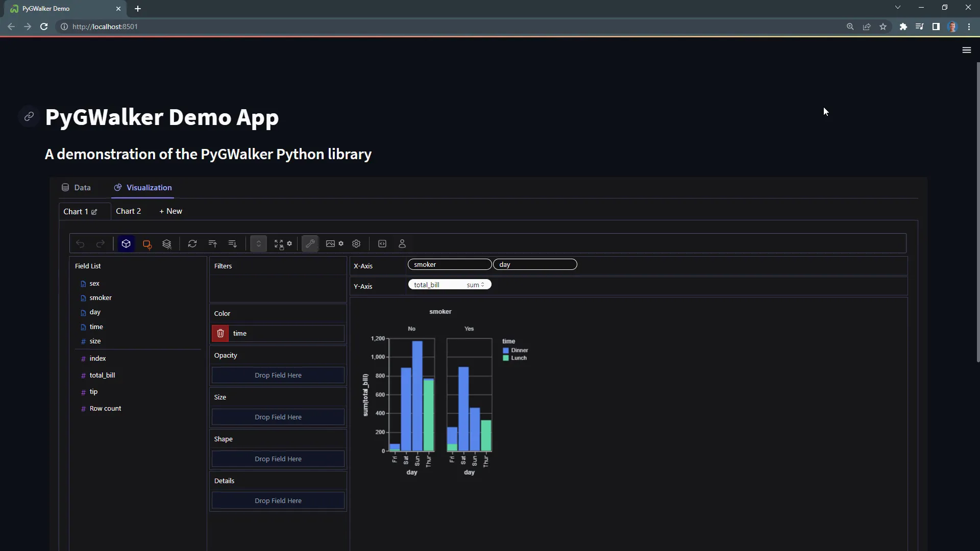Open the browser profile menu
The image size is (980, 551).
click(x=952, y=27)
